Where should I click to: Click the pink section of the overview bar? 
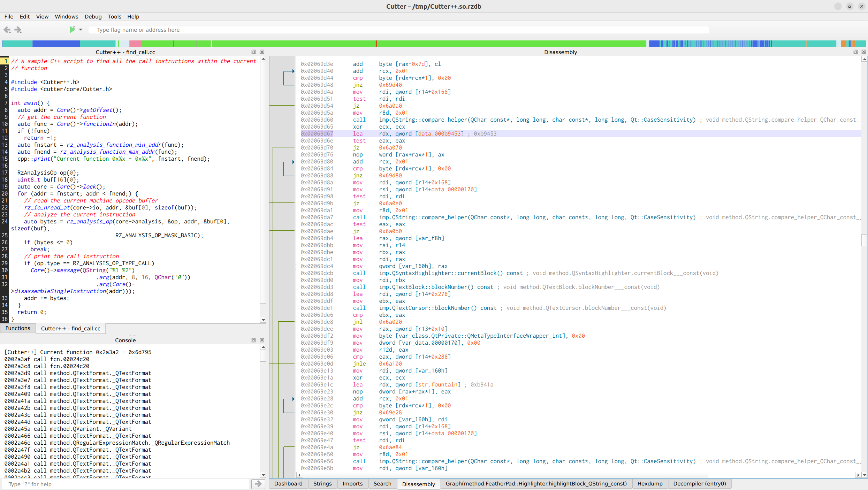pos(135,44)
